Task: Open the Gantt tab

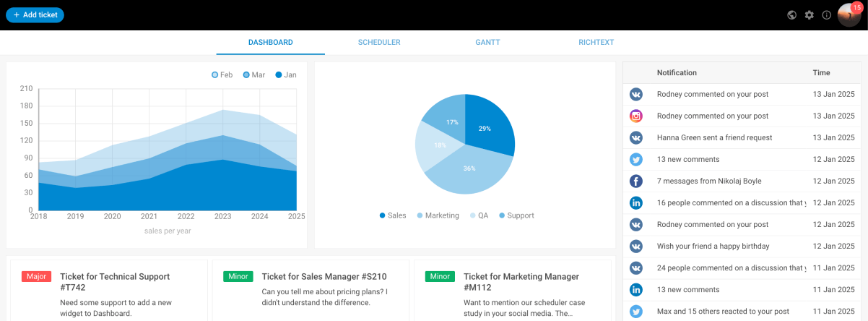Action: tap(487, 43)
